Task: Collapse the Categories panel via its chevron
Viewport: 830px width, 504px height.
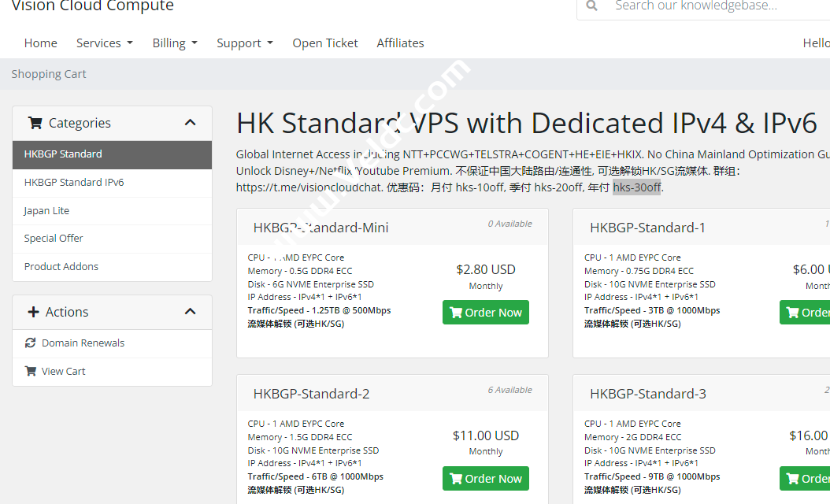Action: [x=190, y=123]
